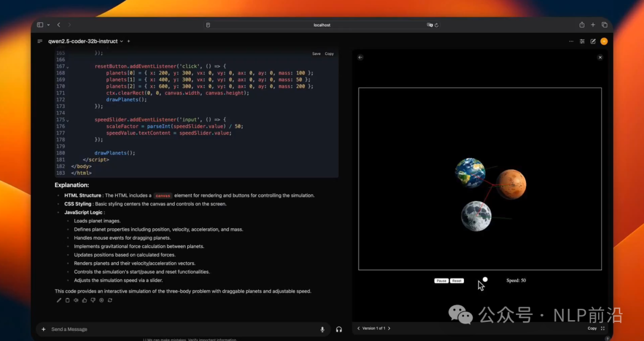Read the response aloud with speaker icon
The image size is (644, 341).
point(76,300)
